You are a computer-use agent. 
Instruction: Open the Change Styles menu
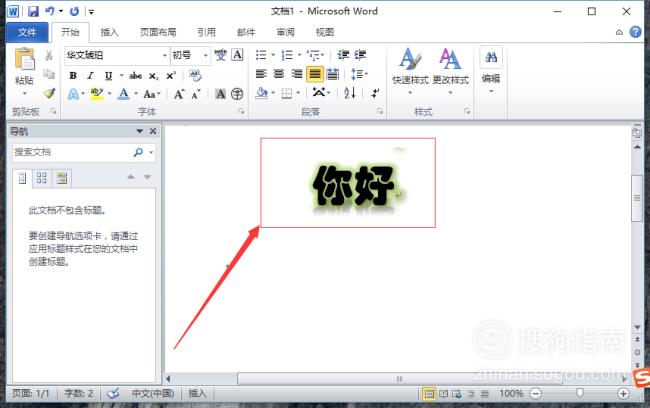click(451, 70)
